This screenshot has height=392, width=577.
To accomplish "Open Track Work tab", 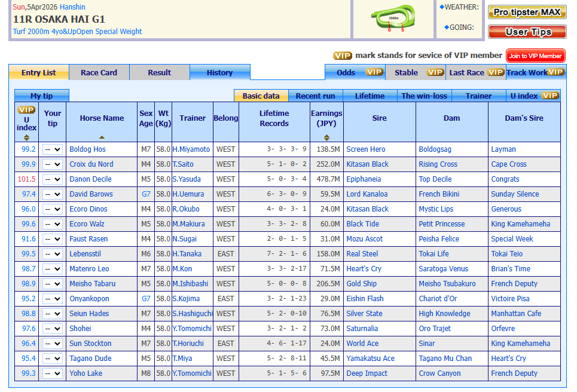I will (x=535, y=72).
